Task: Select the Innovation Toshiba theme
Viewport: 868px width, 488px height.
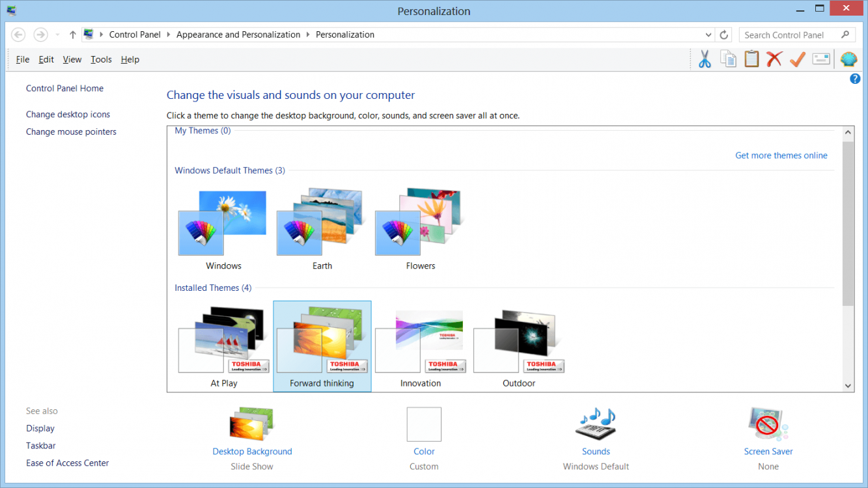Action: click(x=420, y=347)
